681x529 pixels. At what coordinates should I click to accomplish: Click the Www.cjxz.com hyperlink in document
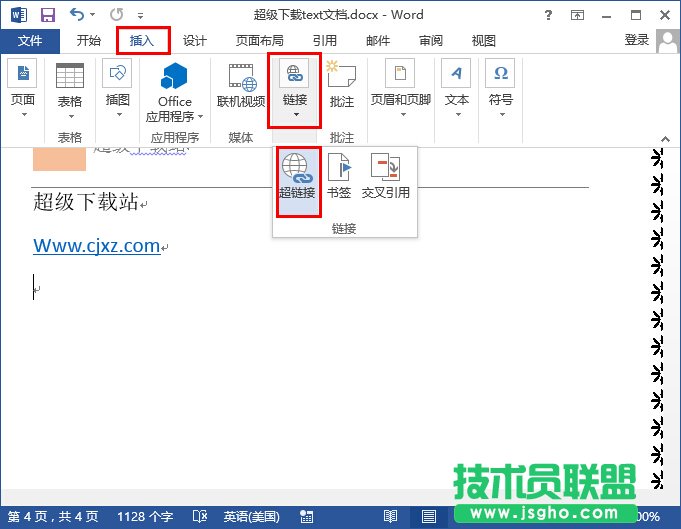(96, 246)
